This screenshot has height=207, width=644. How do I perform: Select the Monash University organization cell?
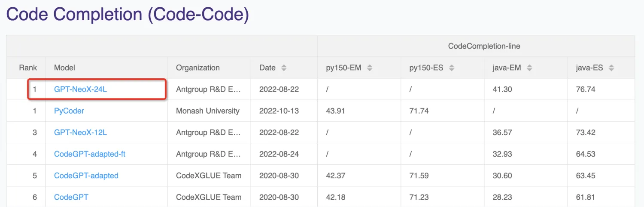(x=208, y=111)
